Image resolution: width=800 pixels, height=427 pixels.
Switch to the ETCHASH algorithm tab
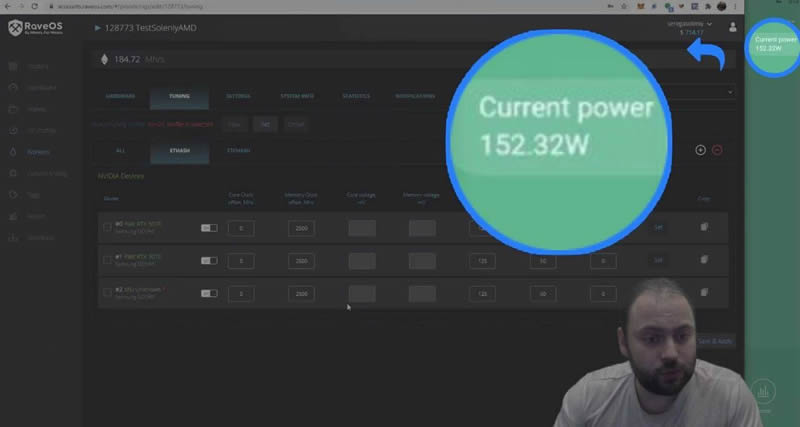[238, 151]
